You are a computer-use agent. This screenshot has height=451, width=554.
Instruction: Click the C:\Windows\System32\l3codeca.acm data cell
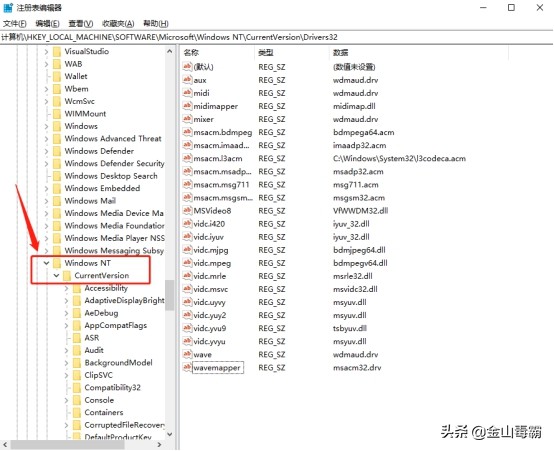click(x=399, y=159)
